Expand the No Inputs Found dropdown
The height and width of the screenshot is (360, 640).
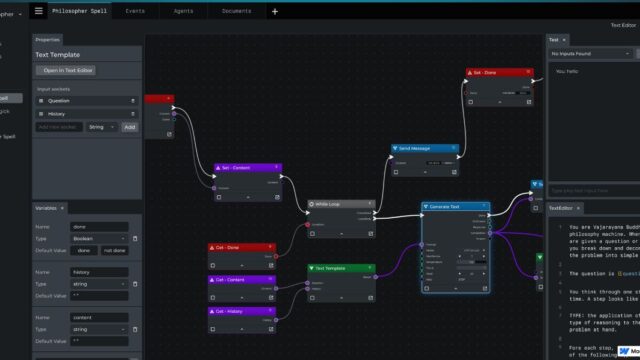(590, 54)
